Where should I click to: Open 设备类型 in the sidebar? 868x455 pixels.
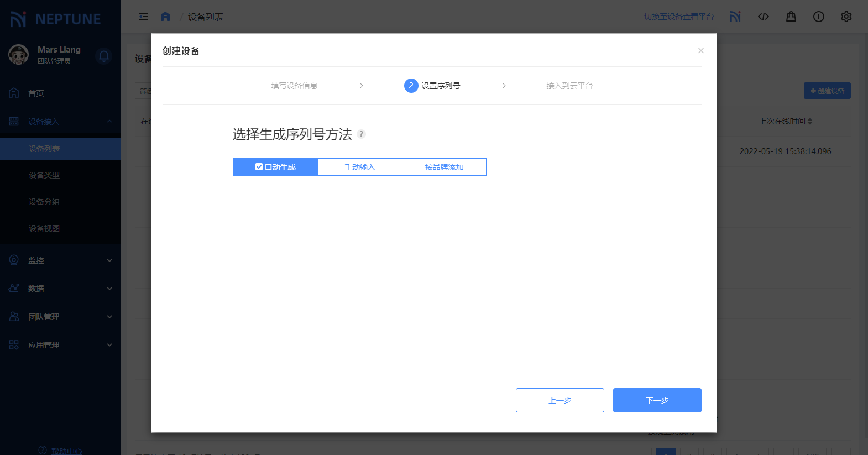44,175
